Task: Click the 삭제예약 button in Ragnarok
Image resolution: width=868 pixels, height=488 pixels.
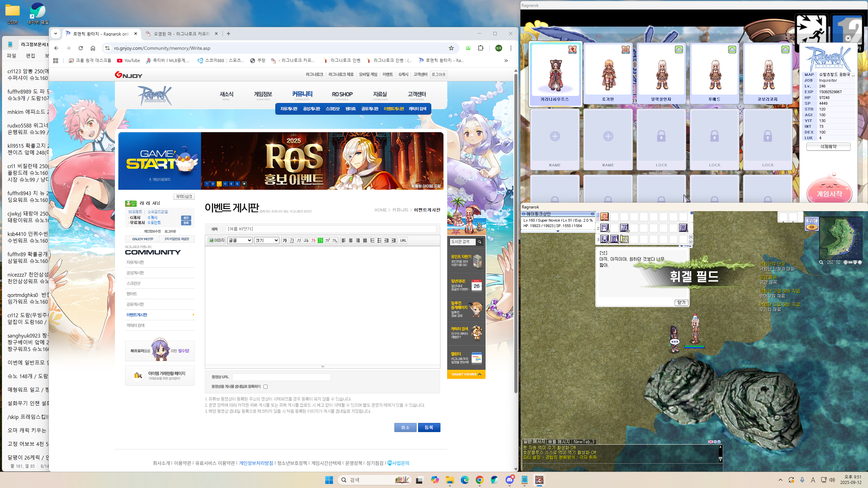Action: [x=828, y=147]
